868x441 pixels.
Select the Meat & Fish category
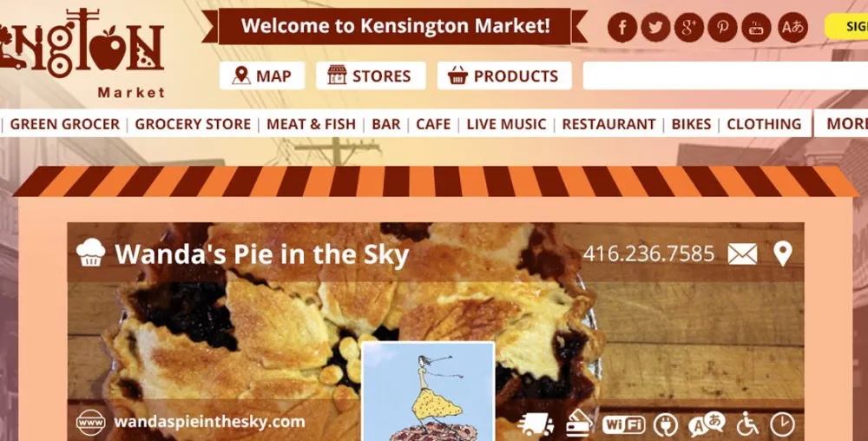[x=311, y=124]
